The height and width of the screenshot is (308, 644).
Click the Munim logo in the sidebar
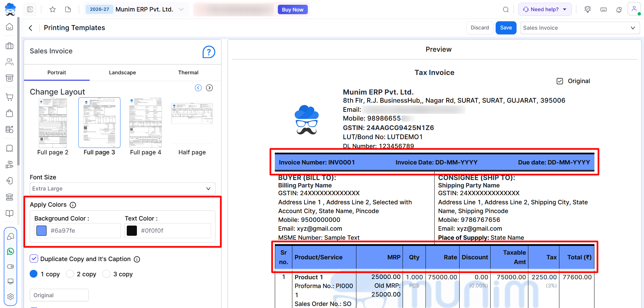click(10, 9)
